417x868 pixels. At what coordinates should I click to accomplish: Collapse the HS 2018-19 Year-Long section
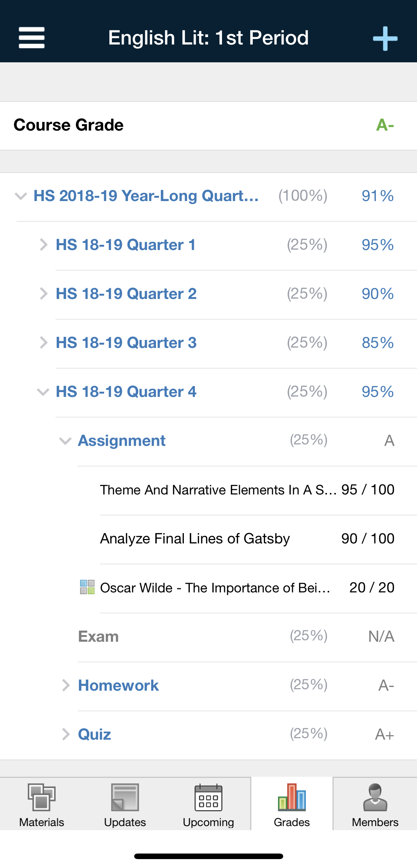tap(21, 196)
